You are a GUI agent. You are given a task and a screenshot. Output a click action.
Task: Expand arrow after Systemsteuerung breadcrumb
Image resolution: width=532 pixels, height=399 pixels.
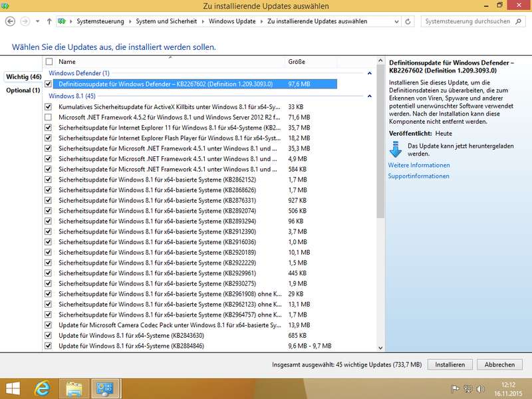[130, 21]
